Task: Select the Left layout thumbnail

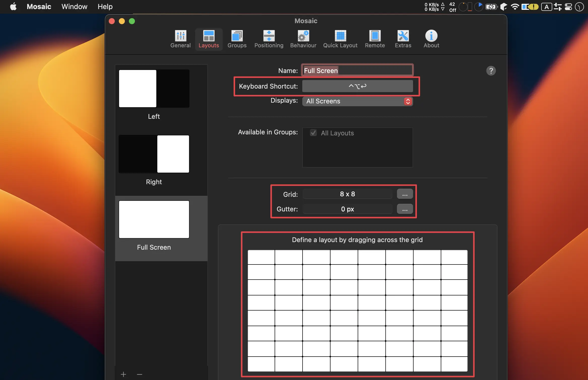Action: [x=154, y=89]
